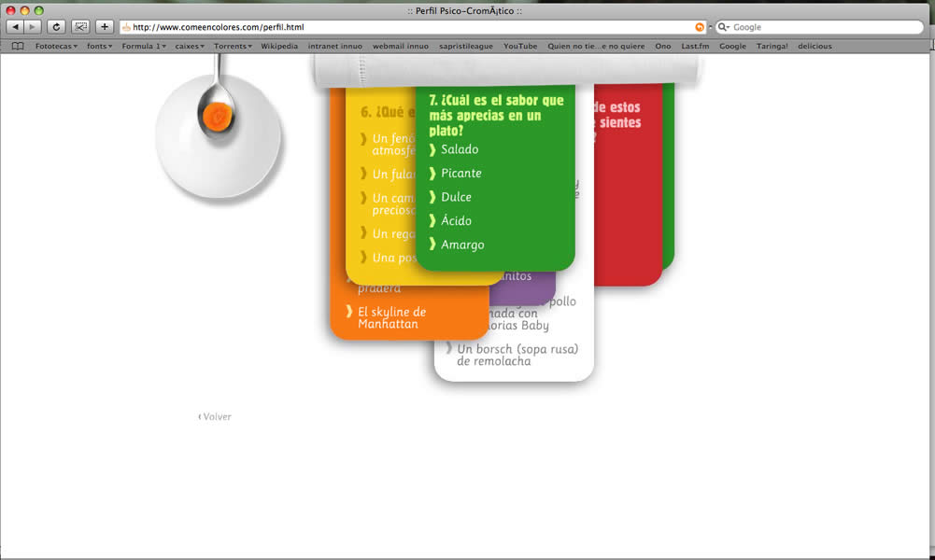Add a bookmark with the plus button

tap(105, 27)
